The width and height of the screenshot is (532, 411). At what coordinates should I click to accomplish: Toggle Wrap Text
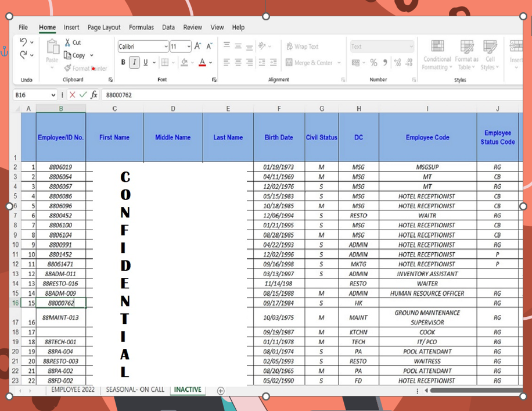[303, 47]
